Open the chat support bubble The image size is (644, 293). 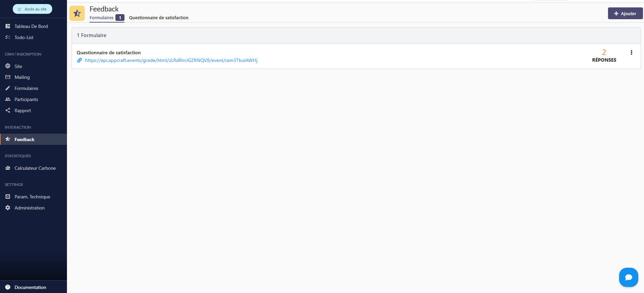[628, 277]
